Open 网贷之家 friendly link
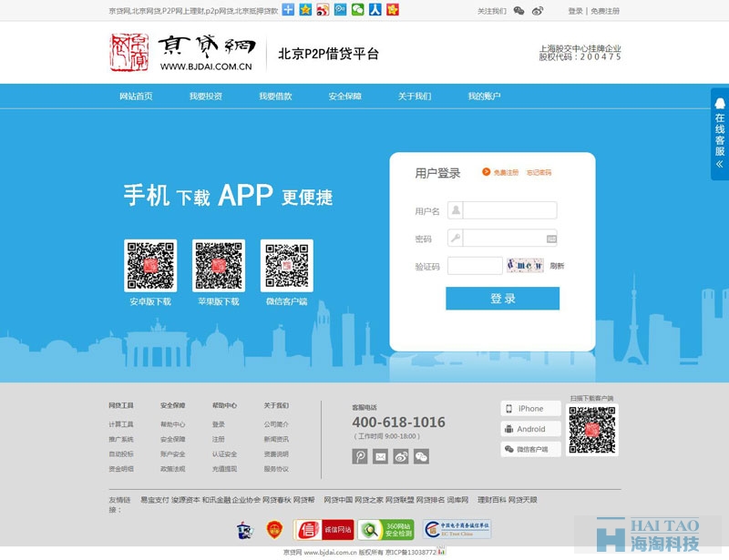The width and height of the screenshot is (729, 560). 369,500
